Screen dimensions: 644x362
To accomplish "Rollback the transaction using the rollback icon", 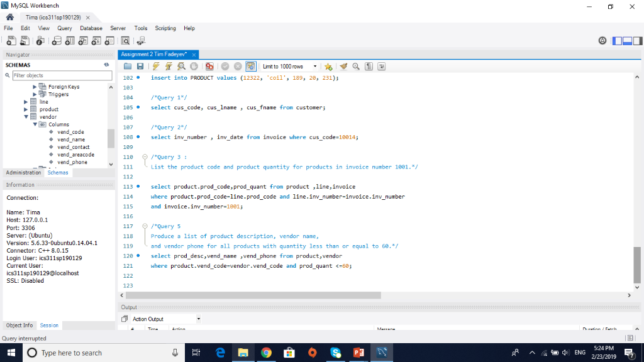I will 238,66.
